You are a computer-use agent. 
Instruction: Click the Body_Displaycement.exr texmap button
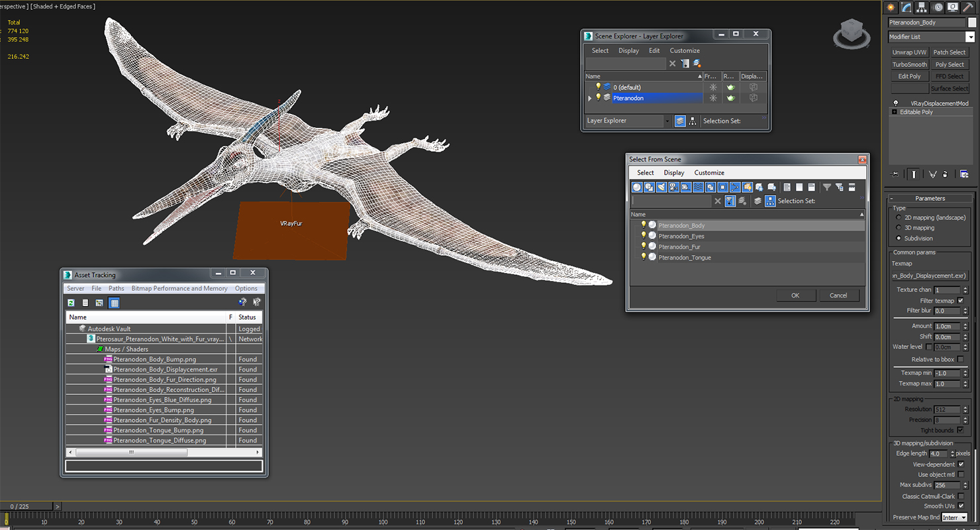click(x=930, y=276)
